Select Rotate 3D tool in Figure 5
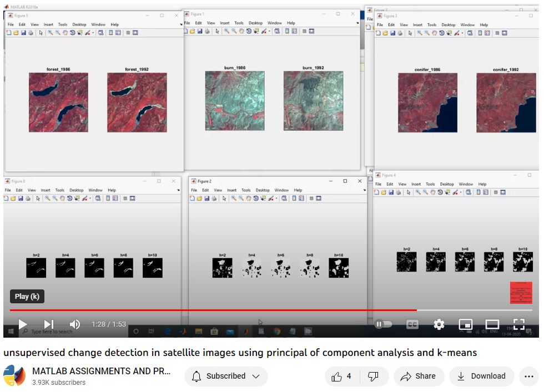Image resolution: width=544 pixels, height=392 pixels. 72,33
